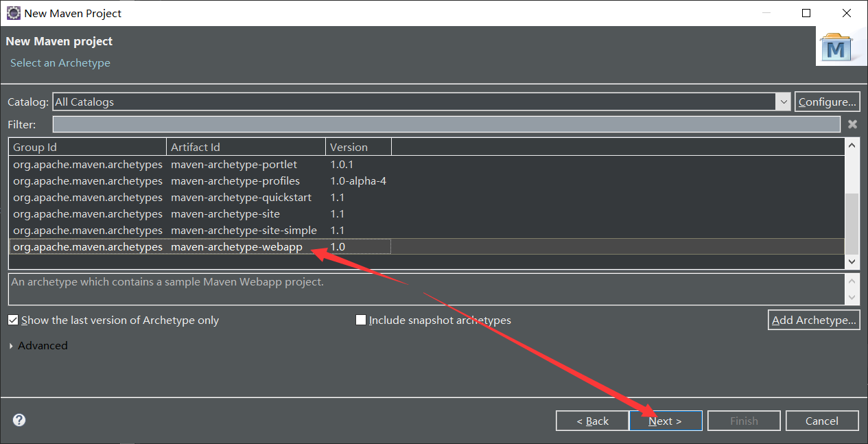868x444 pixels.
Task: Click the Maven M wizard icon
Action: [836, 47]
